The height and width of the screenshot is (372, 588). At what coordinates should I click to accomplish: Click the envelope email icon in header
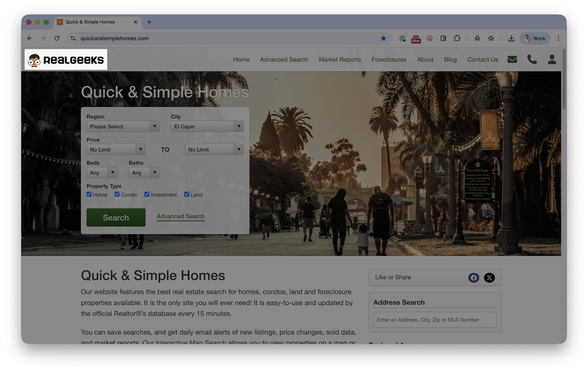[x=512, y=59]
